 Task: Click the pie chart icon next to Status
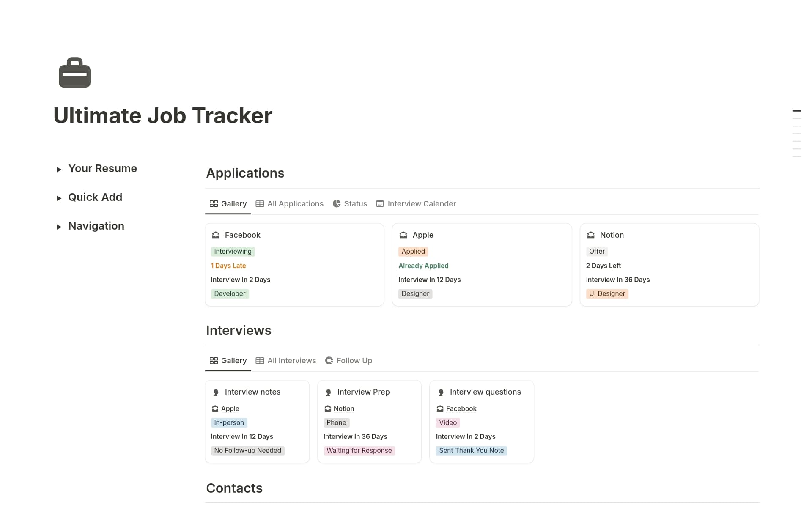click(337, 203)
